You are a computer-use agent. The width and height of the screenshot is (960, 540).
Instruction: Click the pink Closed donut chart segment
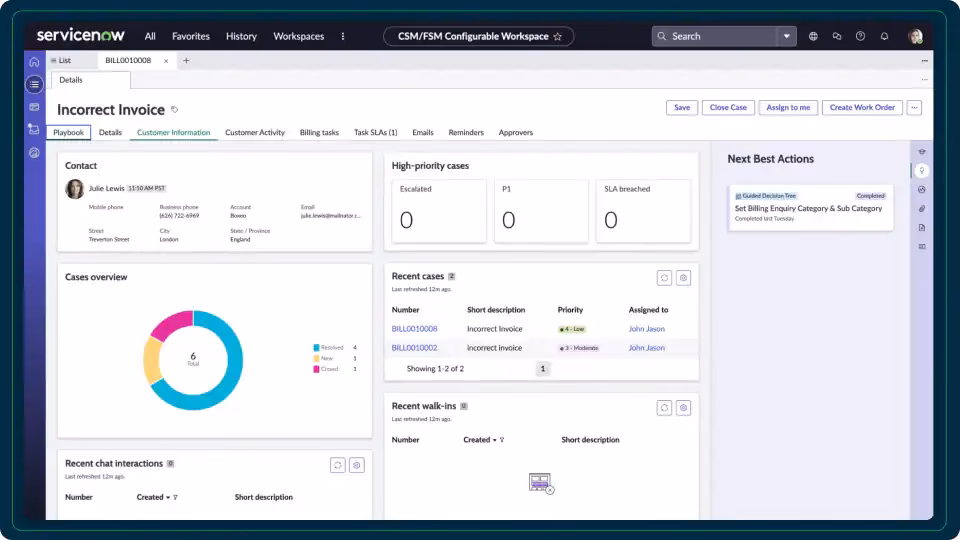coord(174,324)
